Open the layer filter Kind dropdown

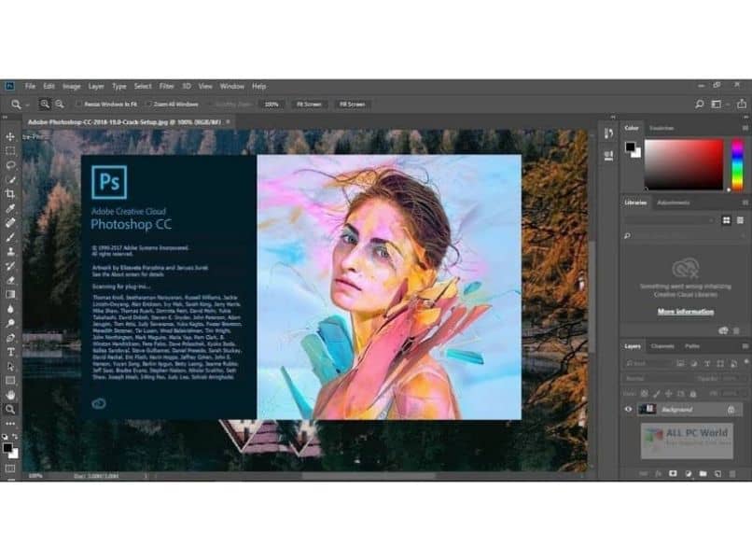pos(648,363)
